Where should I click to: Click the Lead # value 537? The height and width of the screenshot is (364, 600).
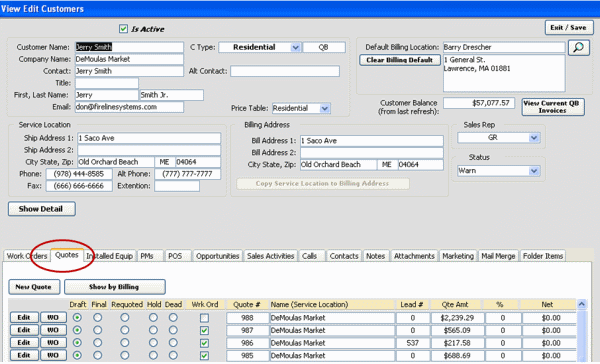pyautogui.click(x=413, y=343)
